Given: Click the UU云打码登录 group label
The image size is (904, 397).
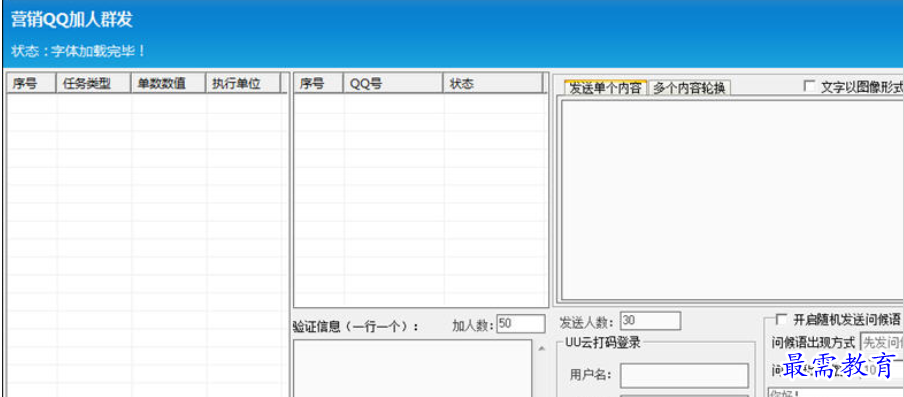Looking at the screenshot, I should [x=603, y=342].
